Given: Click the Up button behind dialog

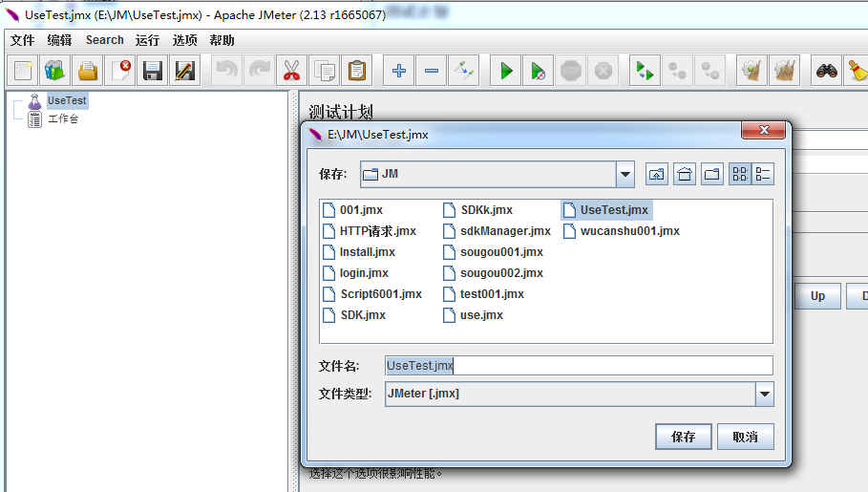Looking at the screenshot, I should 817,296.
